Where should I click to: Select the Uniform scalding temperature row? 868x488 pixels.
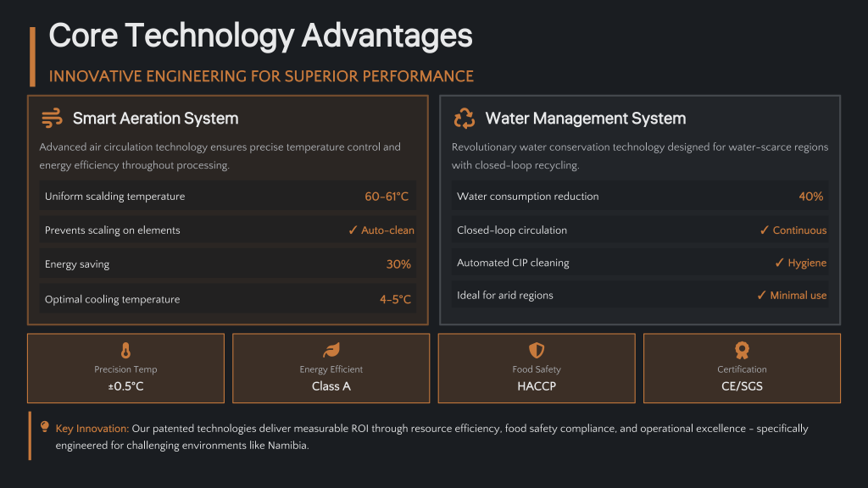coord(226,197)
